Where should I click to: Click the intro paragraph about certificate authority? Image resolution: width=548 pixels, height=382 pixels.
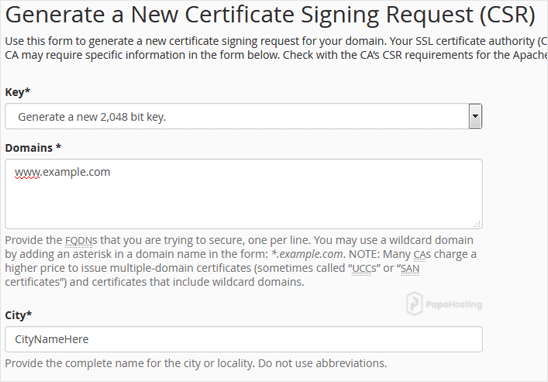click(x=276, y=48)
